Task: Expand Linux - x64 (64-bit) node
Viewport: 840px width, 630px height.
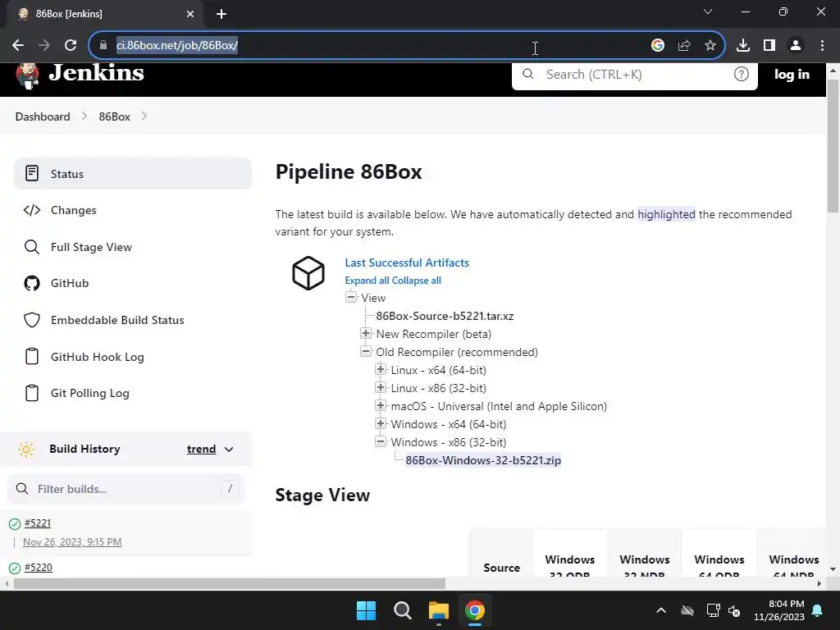Action: [381, 369]
